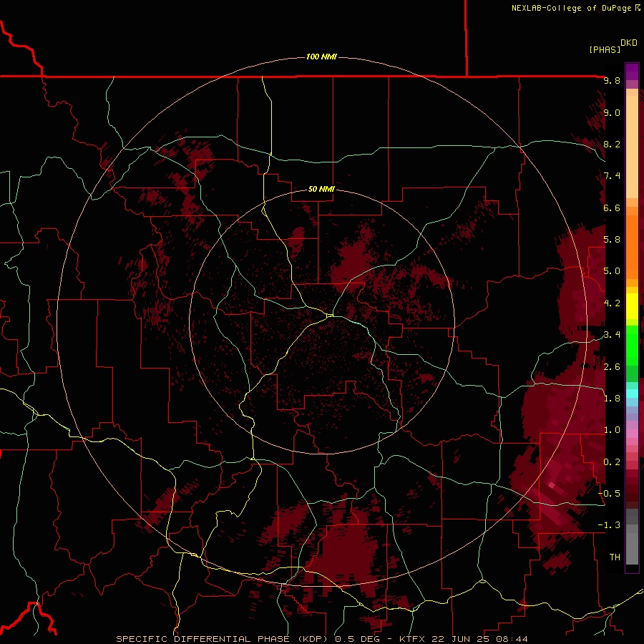Click the KTFX radar station identifier
Image resolution: width=644 pixels, height=644 pixels.
[414, 639]
